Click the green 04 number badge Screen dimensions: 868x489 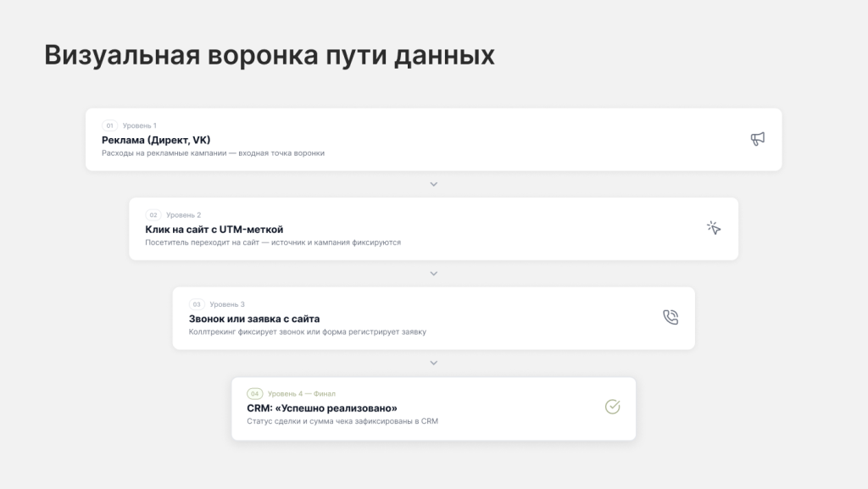click(254, 394)
